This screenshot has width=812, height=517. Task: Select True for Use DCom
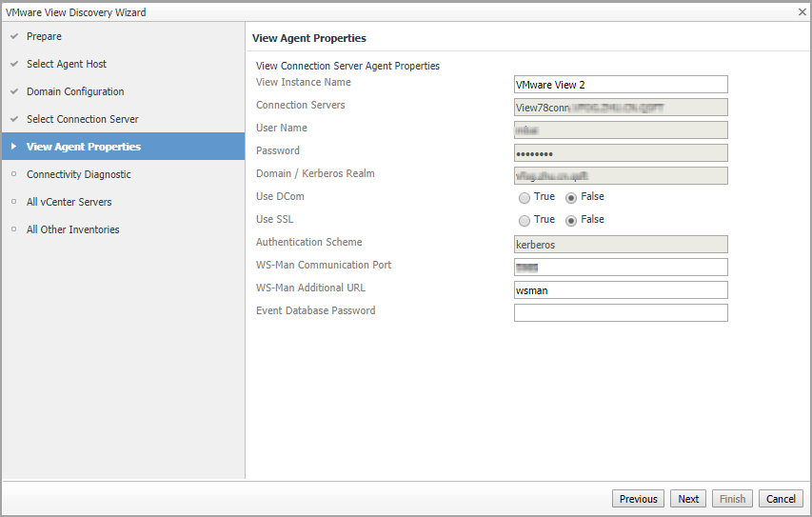[525, 198]
